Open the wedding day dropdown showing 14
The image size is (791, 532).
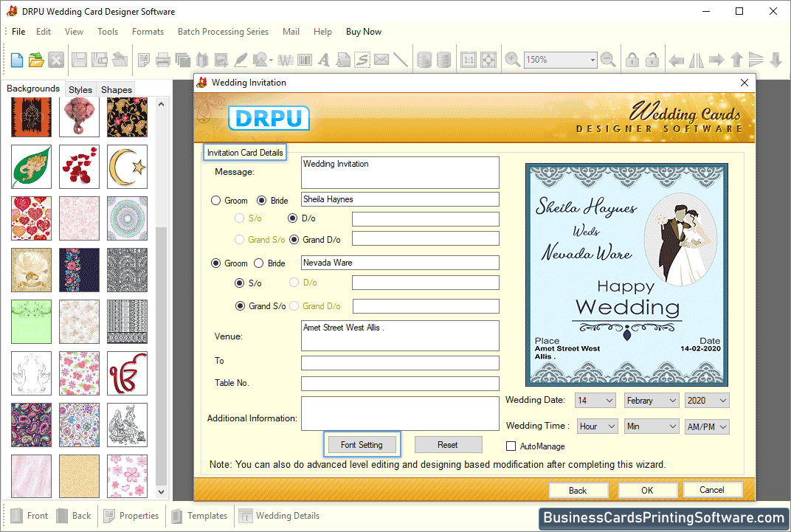click(x=595, y=401)
